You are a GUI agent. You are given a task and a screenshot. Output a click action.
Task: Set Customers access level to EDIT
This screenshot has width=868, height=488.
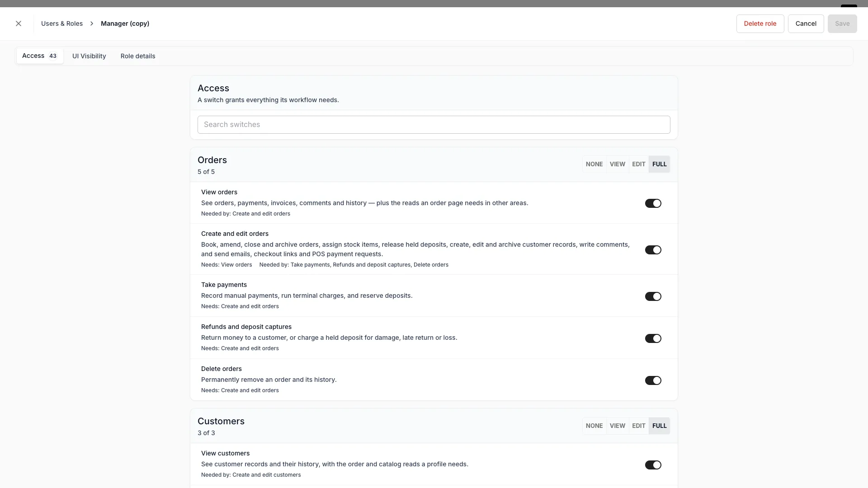(x=638, y=426)
